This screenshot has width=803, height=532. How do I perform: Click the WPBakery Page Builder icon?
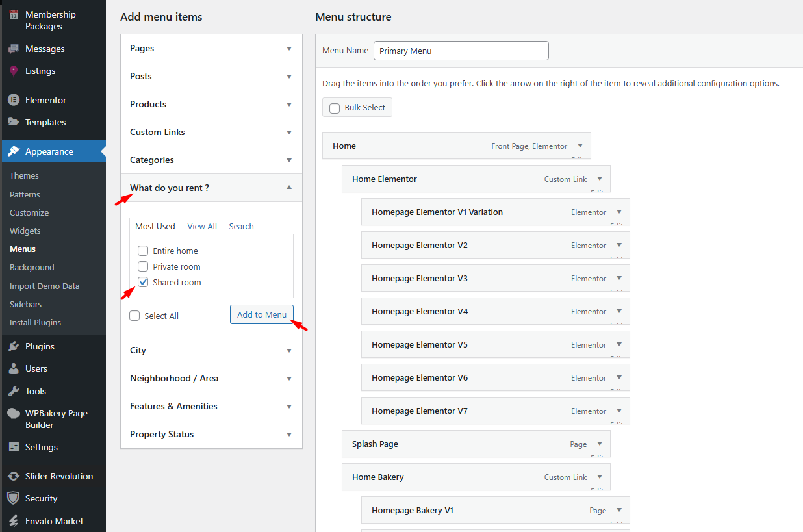coord(14,414)
